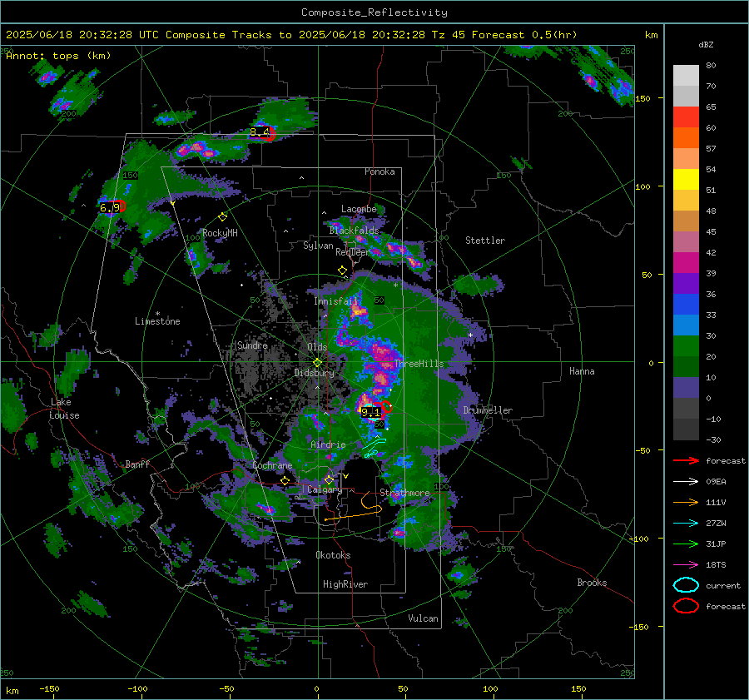Click the Okotoks city label
Viewport: 749px width, 700px height.
pyautogui.click(x=333, y=555)
